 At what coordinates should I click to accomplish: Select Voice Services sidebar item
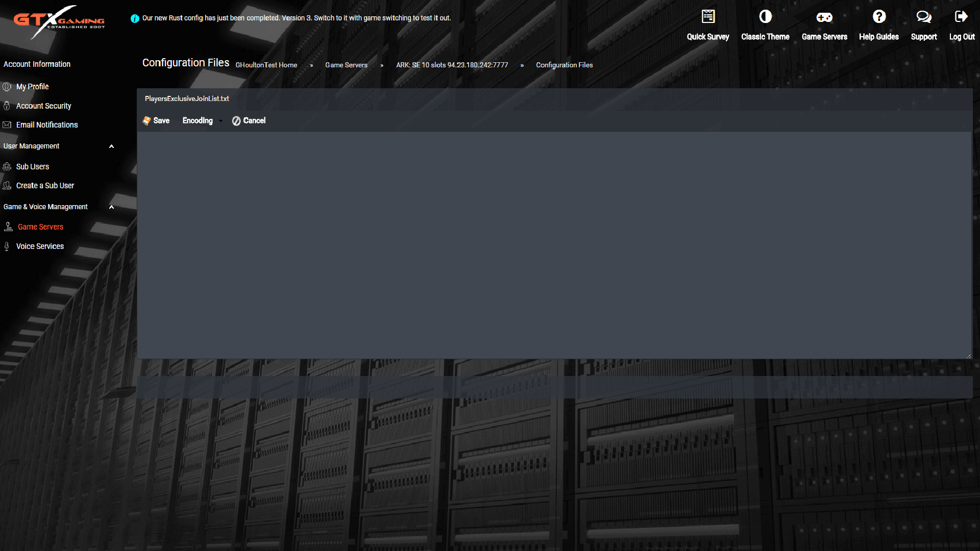(40, 245)
